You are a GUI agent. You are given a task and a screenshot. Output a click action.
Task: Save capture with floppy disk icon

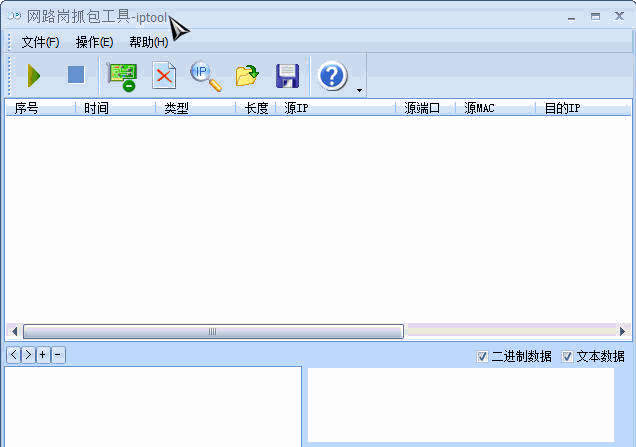(x=288, y=76)
